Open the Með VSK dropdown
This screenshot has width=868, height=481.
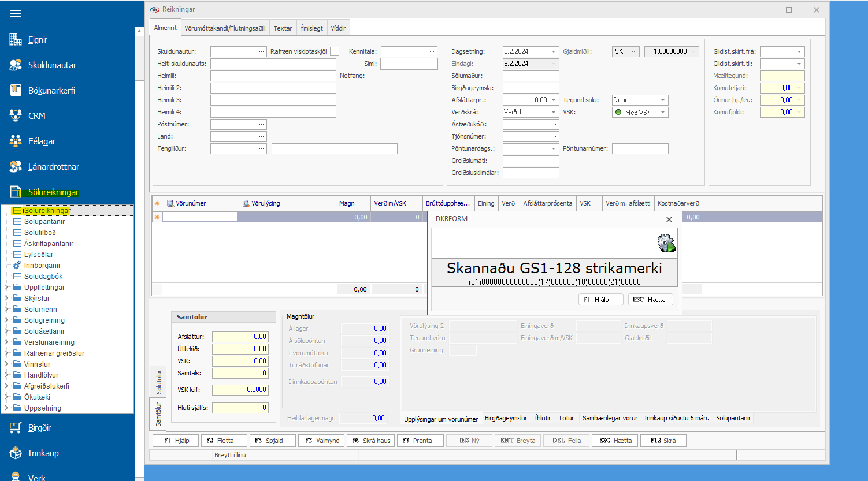pos(662,113)
